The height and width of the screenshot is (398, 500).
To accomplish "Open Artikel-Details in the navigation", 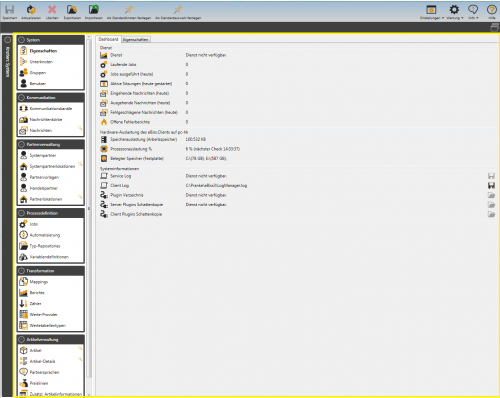I will point(42,361).
